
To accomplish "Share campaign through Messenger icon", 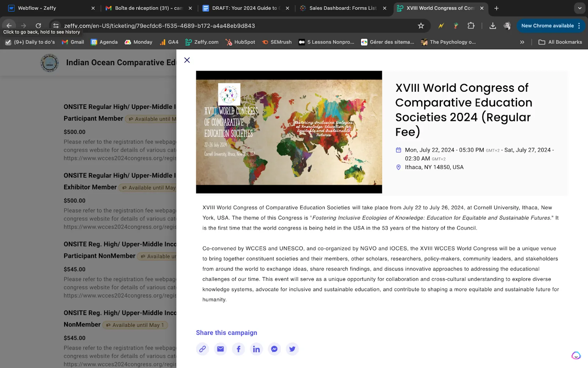I will (x=274, y=349).
